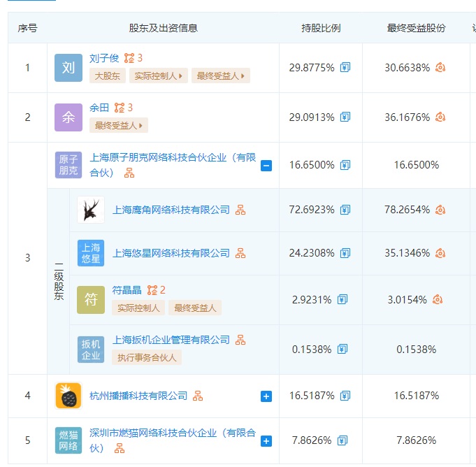Viewport: 476px width, 467px height.
Task: View capital details icon beside 16.5187%
Action: tap(345, 396)
